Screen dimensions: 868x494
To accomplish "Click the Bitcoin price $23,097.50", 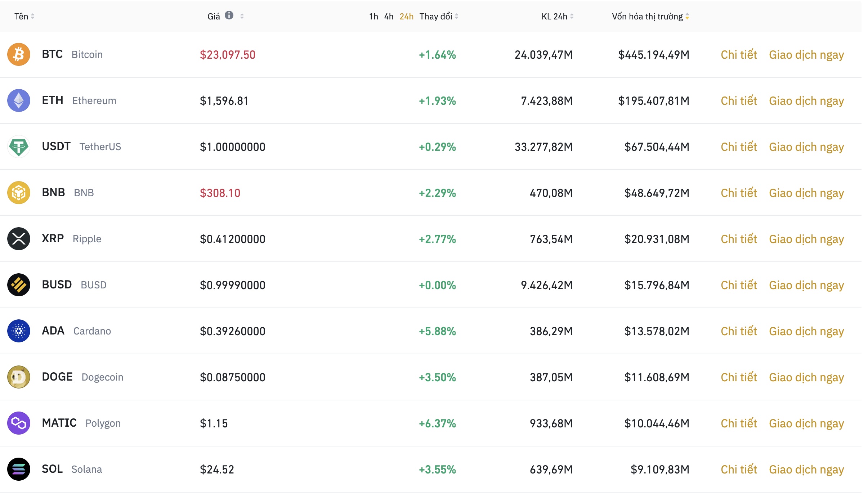I will 228,55.
